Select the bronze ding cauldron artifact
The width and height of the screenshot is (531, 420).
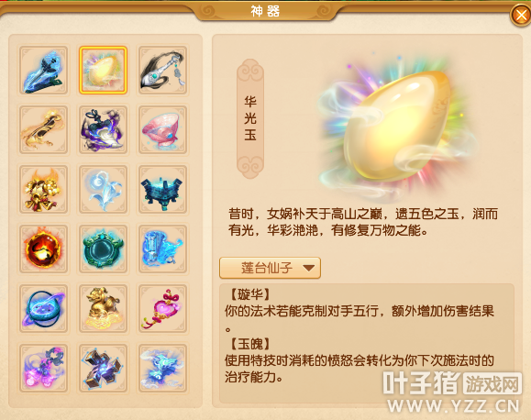(x=162, y=189)
